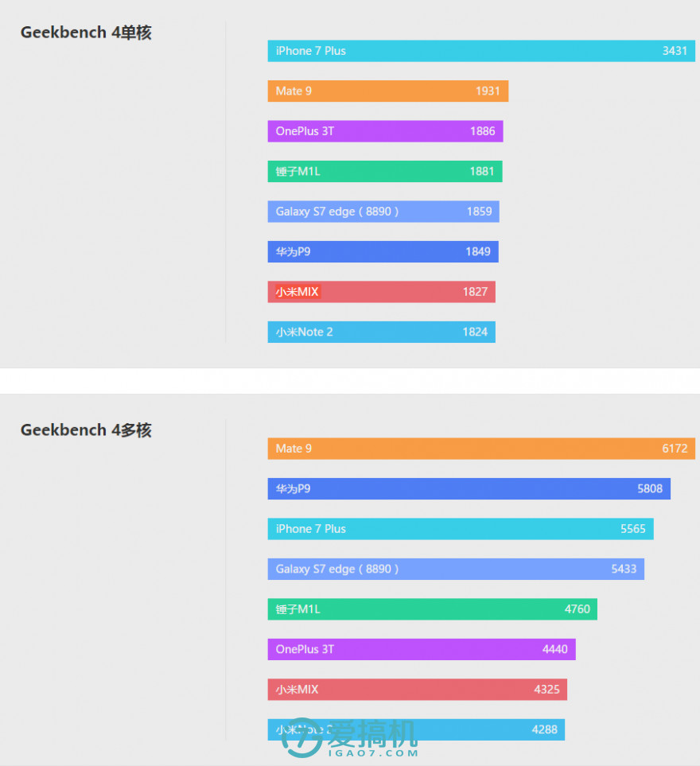
Task: Click the Geekbench 4单核 chart title
Action: pyautogui.click(x=86, y=33)
